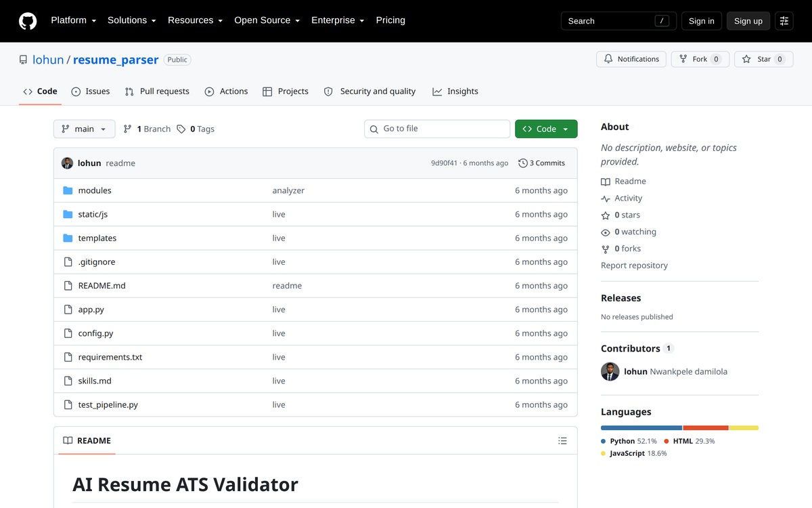Open the templates folder icon
Viewport: 812px width, 508px height.
tap(68, 238)
